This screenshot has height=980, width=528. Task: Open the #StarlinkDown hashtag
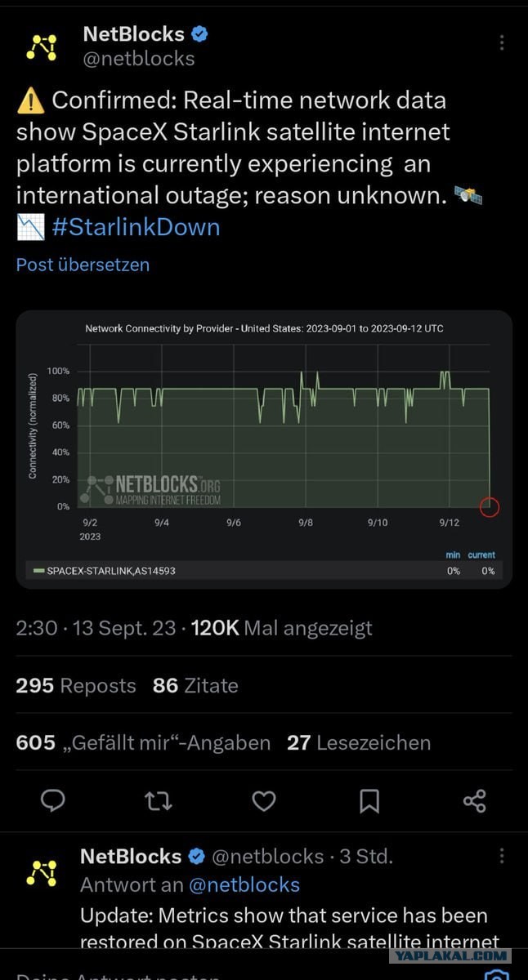pos(136,226)
